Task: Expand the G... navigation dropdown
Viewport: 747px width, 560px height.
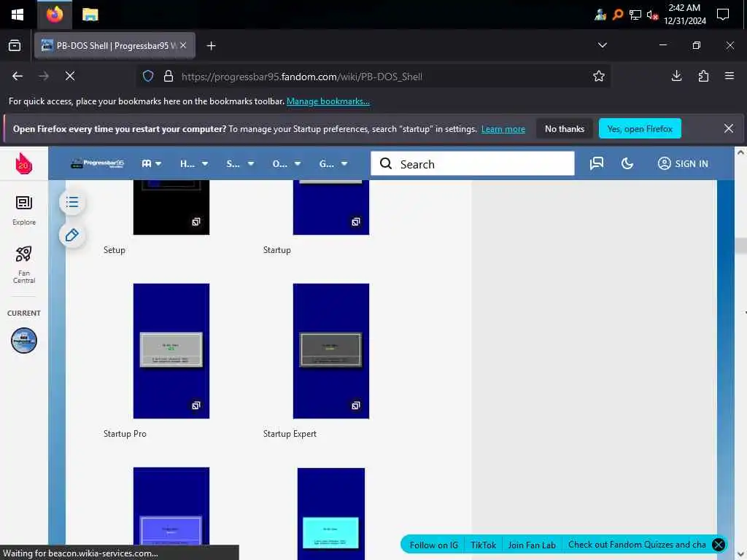Action: pyautogui.click(x=333, y=164)
